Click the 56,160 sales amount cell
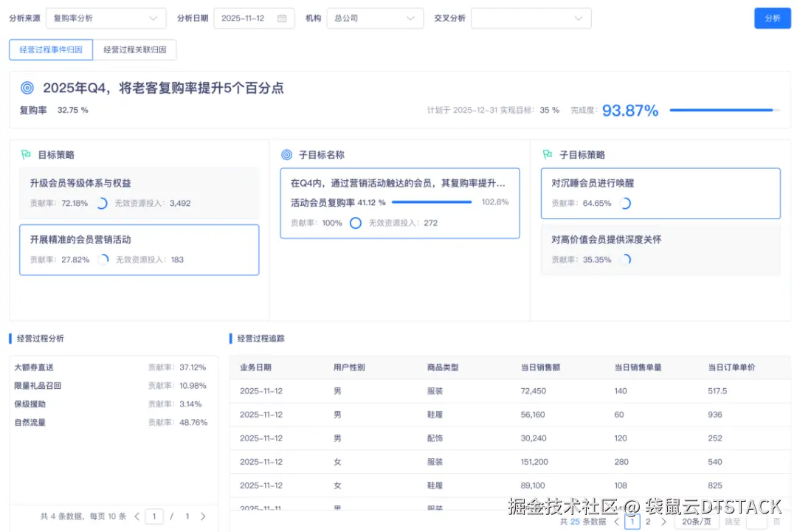The width and height of the screenshot is (797, 532). (533, 415)
